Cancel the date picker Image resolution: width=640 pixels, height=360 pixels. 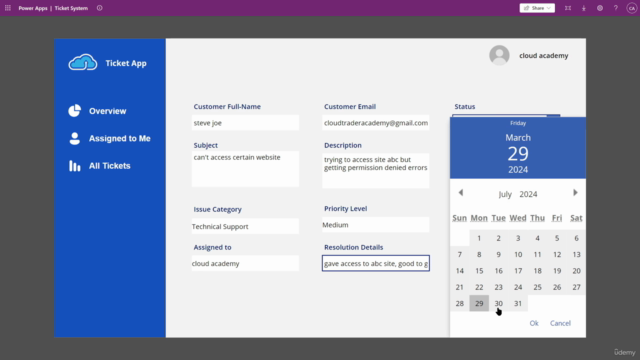560,323
